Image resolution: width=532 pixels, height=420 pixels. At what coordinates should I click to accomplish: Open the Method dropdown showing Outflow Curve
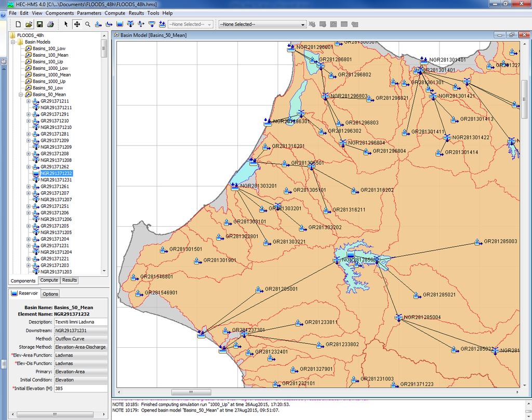(81, 338)
